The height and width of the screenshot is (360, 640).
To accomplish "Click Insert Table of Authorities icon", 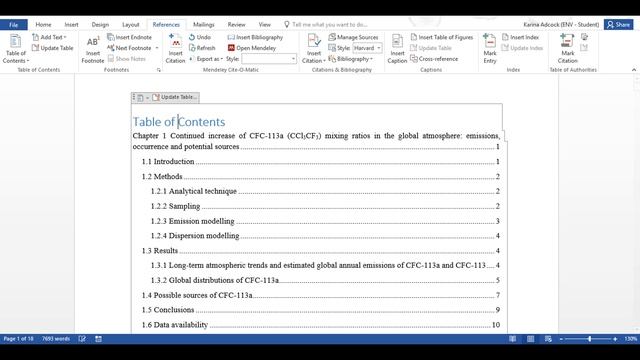I will pos(584,37).
